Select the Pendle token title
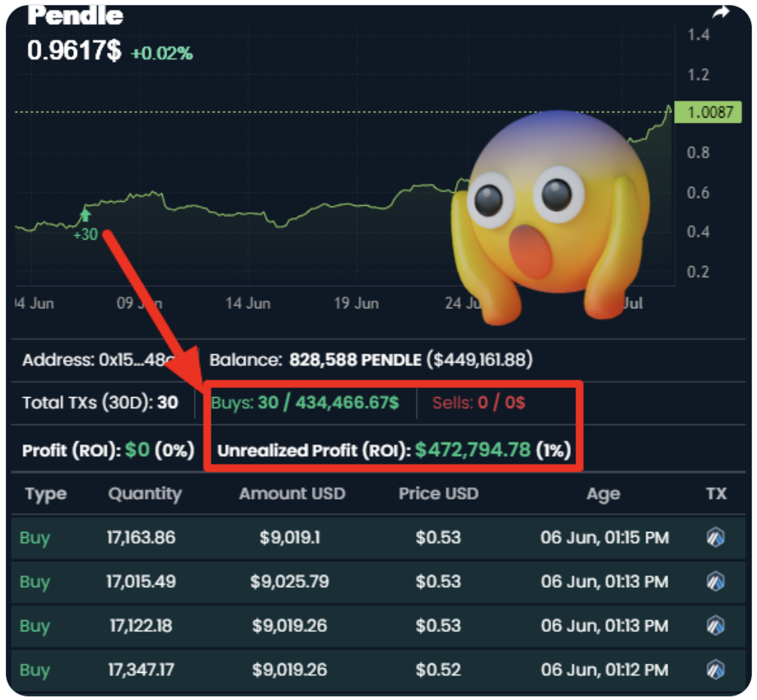The width and height of the screenshot is (757, 700). (x=75, y=15)
